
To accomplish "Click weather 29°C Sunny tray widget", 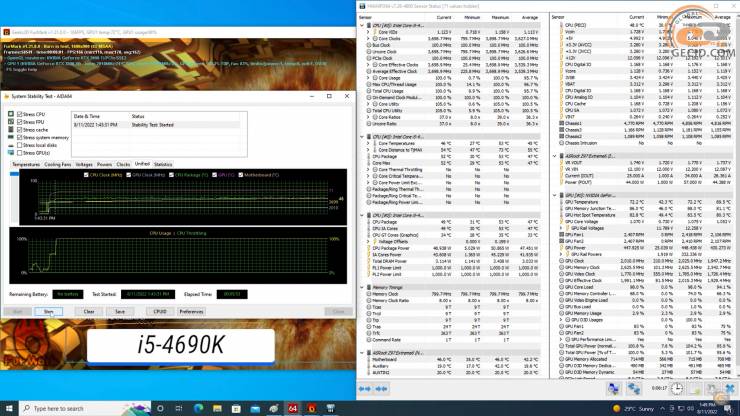I will point(633,408).
